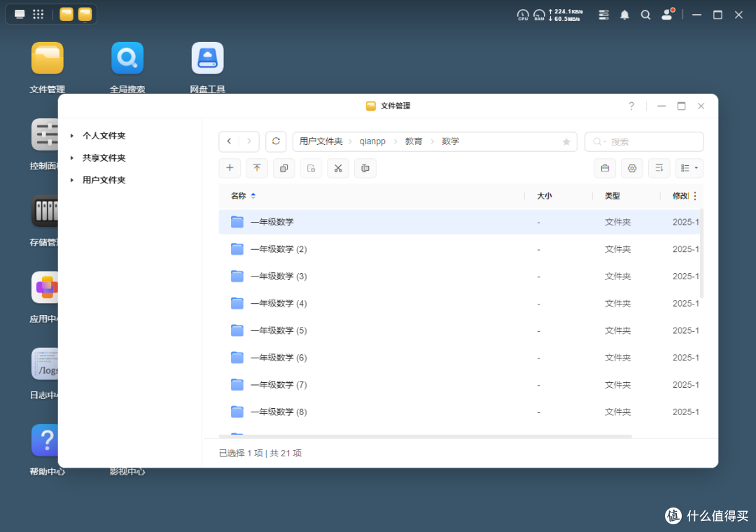
Task: Click the network speed readout in top bar
Action: click(x=566, y=15)
